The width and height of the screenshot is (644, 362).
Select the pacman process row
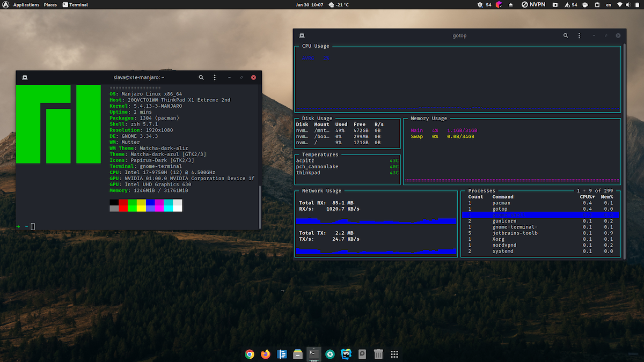540,203
